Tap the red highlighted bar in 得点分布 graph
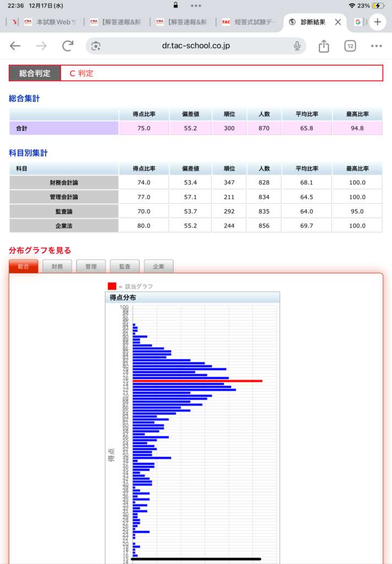392x564 pixels. tap(197, 381)
